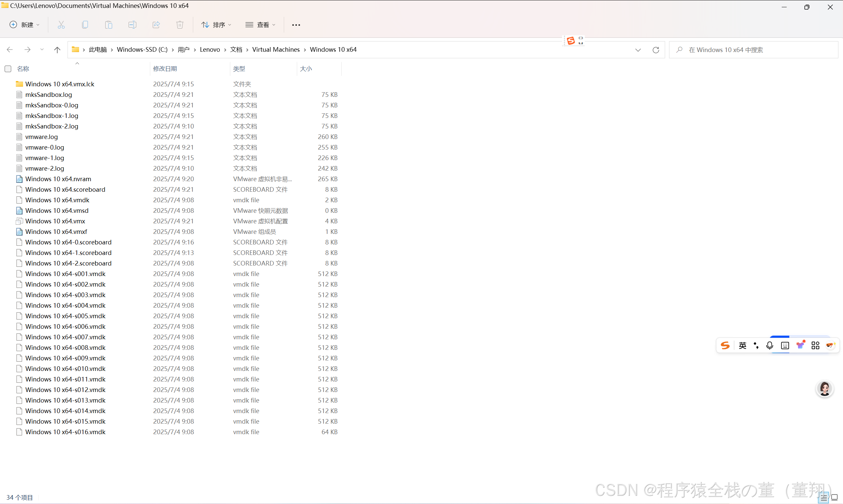Sort files by 修改日期 column header
843x504 pixels.
[x=165, y=69]
